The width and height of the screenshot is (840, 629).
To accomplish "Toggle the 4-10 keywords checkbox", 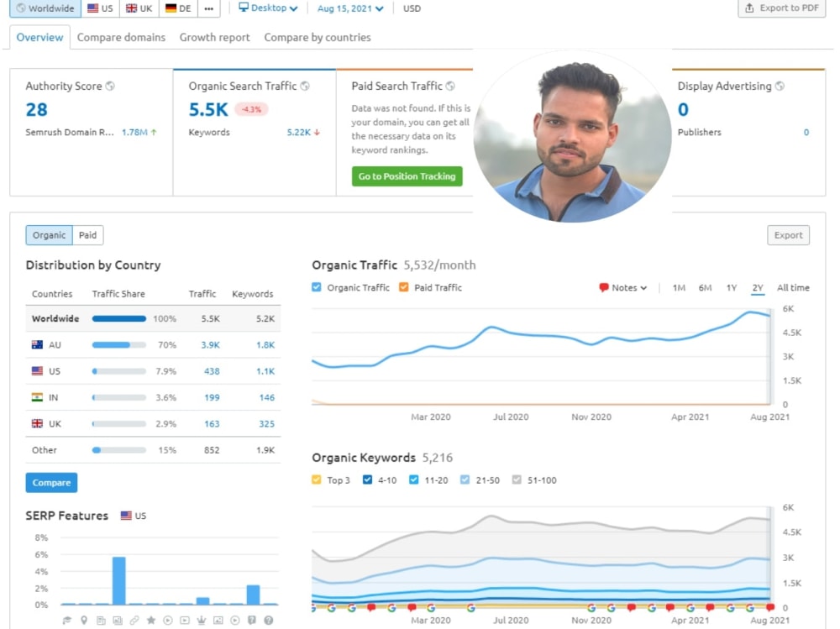I will [x=368, y=480].
